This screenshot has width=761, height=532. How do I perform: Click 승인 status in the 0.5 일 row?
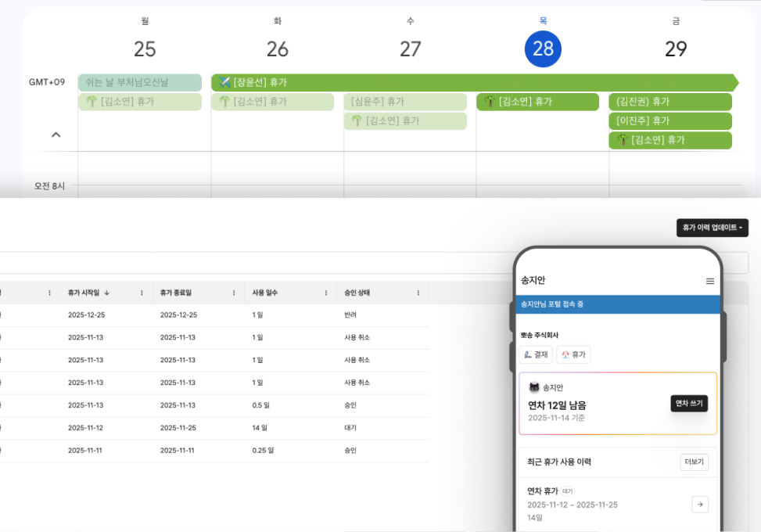[x=350, y=405]
